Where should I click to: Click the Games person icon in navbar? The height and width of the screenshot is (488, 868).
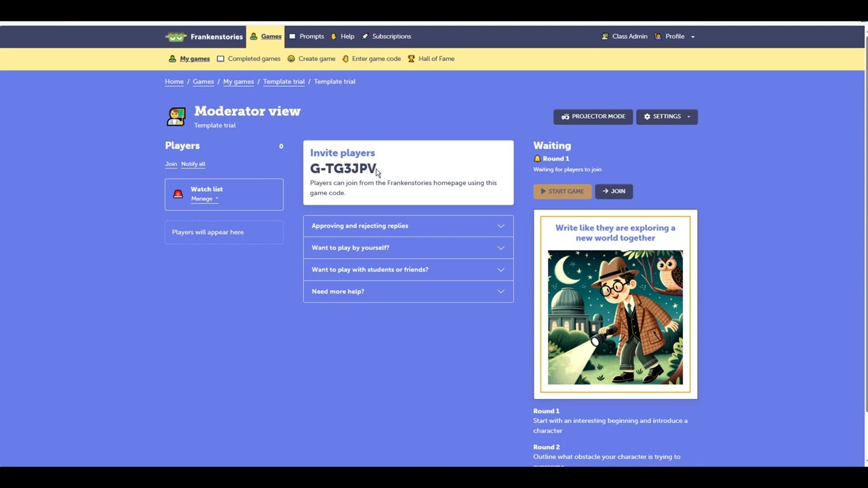(254, 37)
